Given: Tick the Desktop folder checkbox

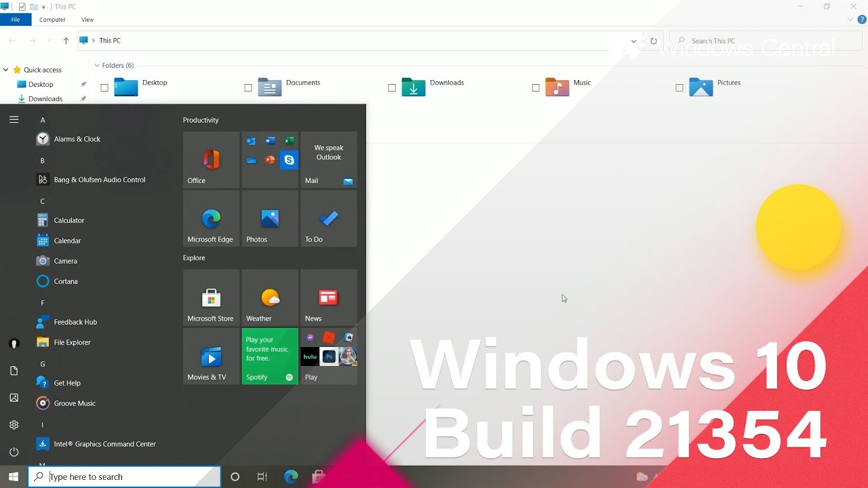Looking at the screenshot, I should coord(104,87).
